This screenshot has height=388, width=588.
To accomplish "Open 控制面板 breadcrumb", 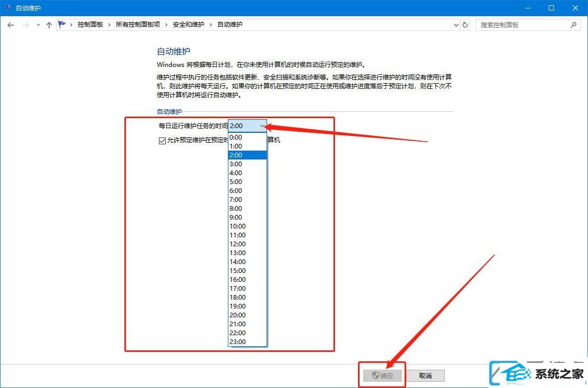I will (x=90, y=25).
